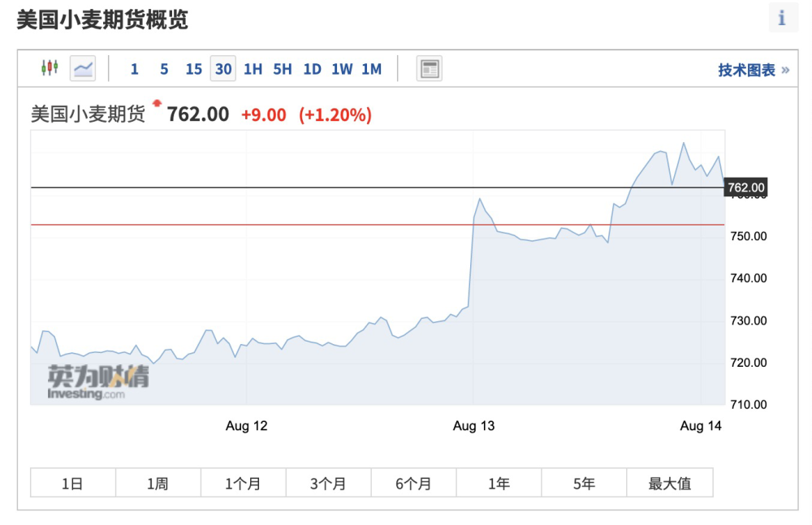Click the 762.00 price marker label
The image size is (812, 525).
[745, 187]
